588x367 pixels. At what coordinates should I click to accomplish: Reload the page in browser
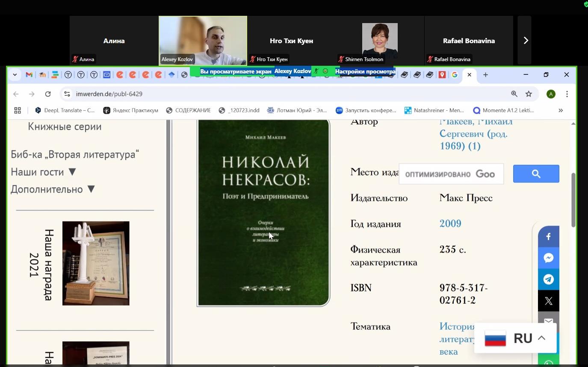pos(48,94)
